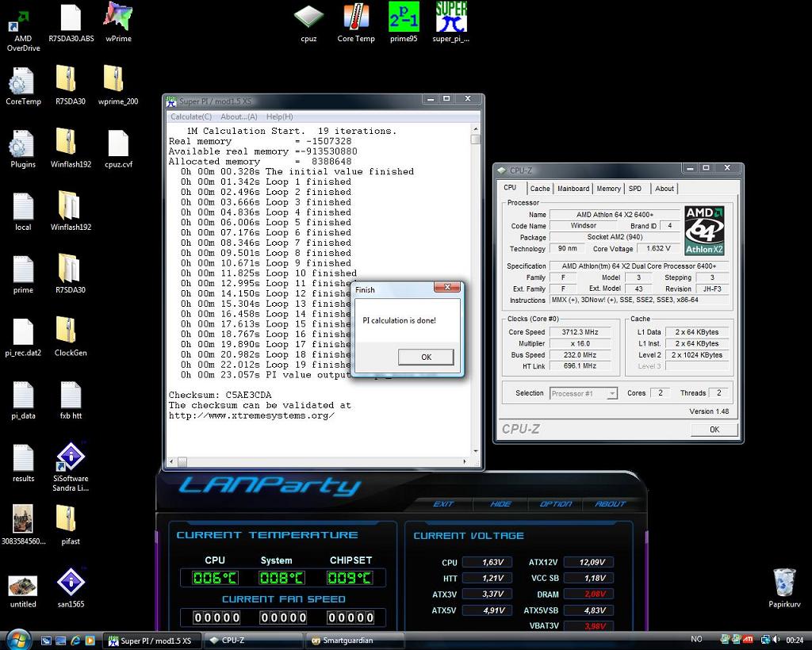Click the Windows Start orb
The height and width of the screenshot is (650, 812).
(19, 640)
